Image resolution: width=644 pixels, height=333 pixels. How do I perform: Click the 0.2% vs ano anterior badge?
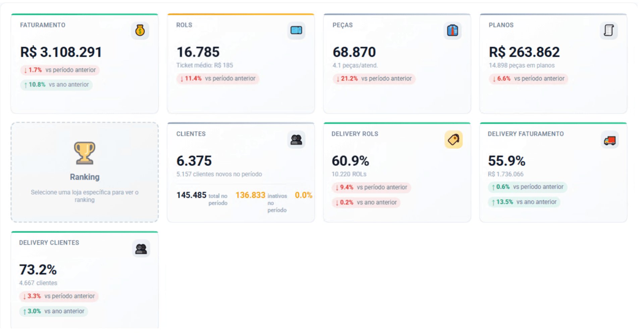point(366,202)
